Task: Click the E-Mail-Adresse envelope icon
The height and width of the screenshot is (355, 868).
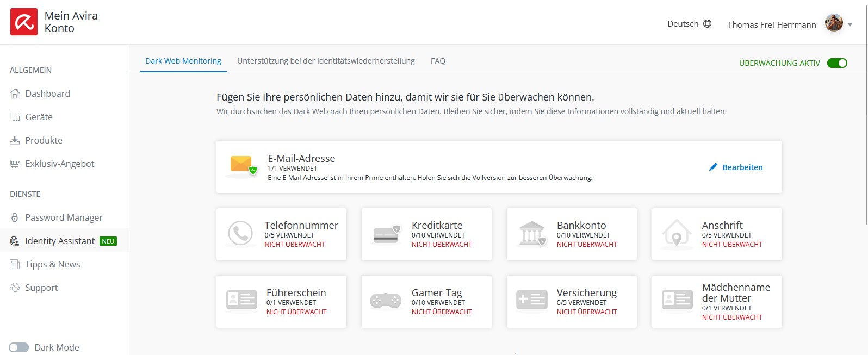Action: pos(242,166)
